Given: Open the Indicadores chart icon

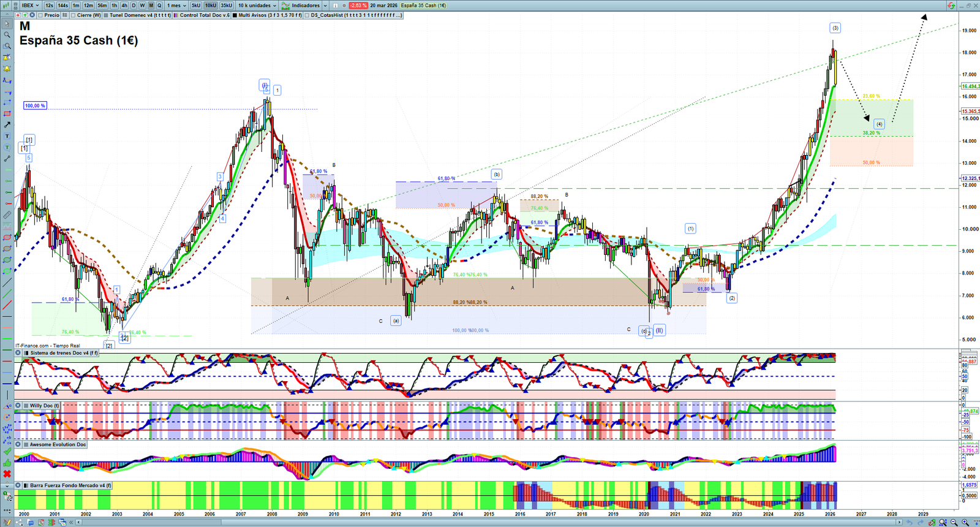Looking at the screenshot, I should click(x=285, y=6).
